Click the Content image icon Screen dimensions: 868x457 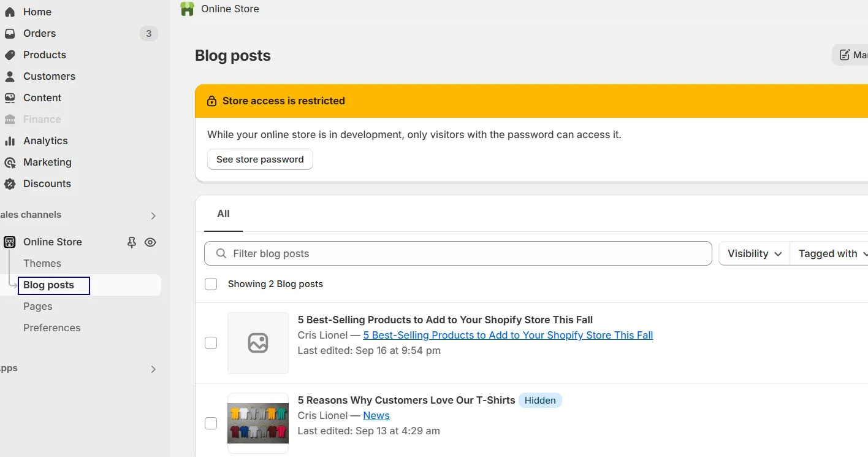click(10, 98)
